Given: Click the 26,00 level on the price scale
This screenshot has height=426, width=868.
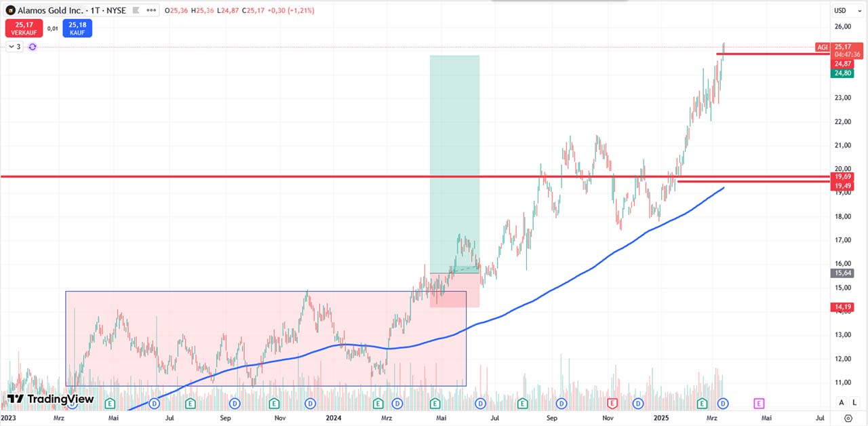Looking at the screenshot, I should (844, 26).
